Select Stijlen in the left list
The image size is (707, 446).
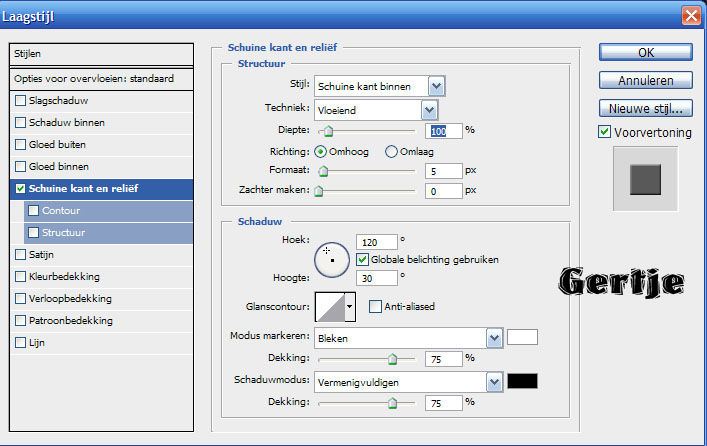[101, 54]
